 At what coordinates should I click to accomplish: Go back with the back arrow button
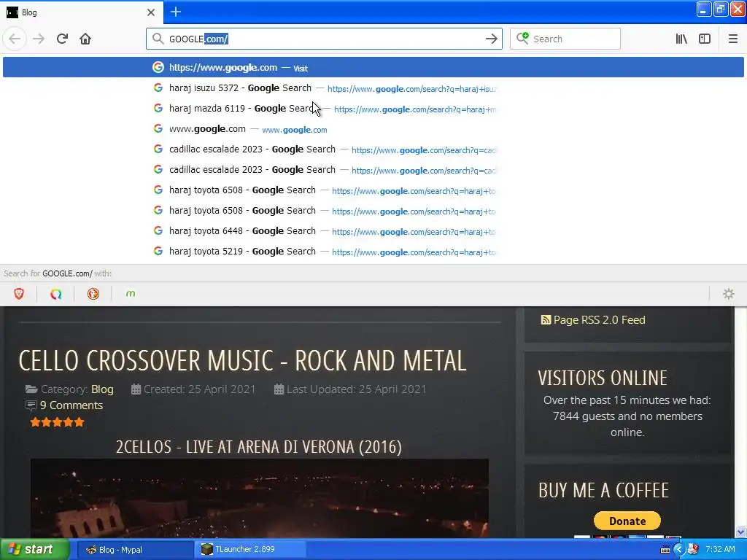click(15, 39)
